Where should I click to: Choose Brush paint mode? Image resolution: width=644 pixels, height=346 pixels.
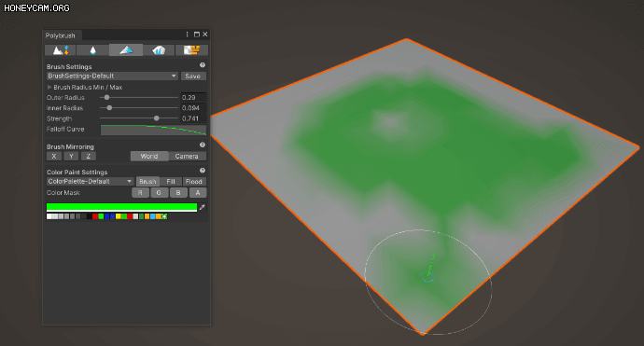point(147,182)
